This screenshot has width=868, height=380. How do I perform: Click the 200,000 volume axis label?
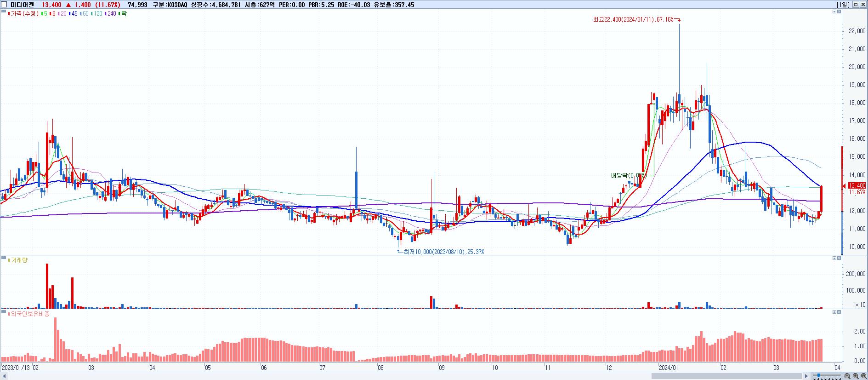[x=856, y=274]
